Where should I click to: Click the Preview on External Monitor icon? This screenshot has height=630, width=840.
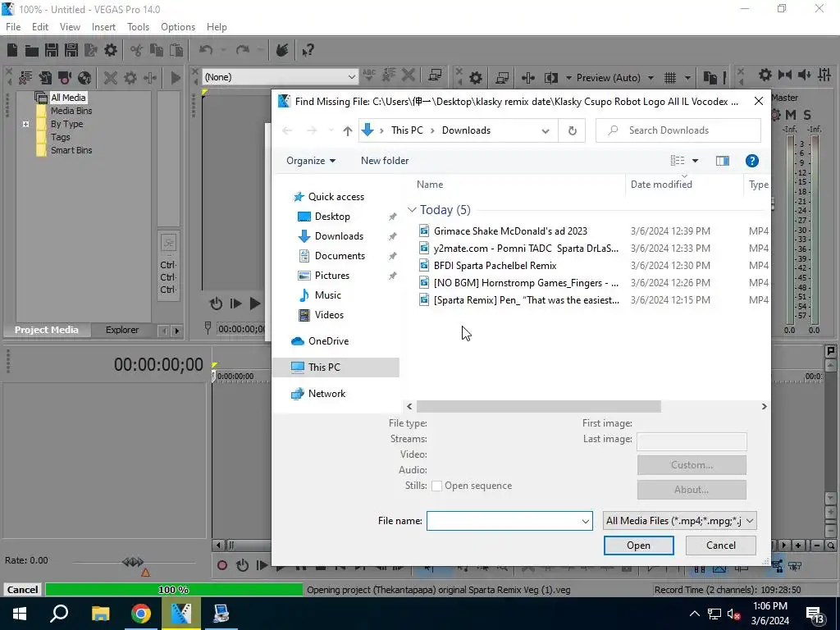point(502,78)
